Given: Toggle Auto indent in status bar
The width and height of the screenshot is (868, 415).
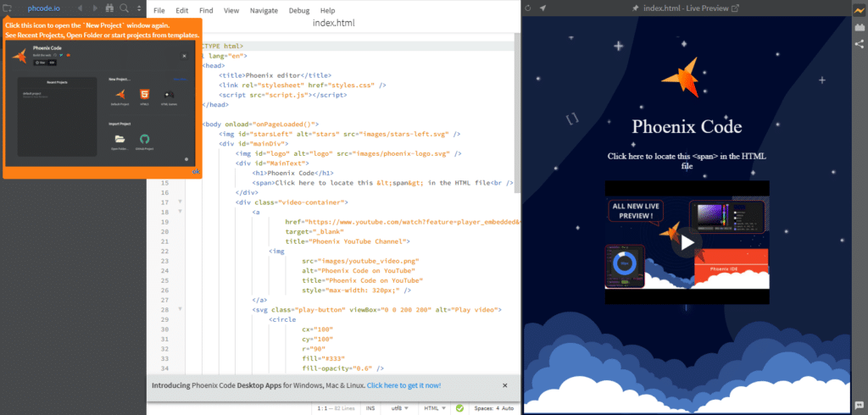Looking at the screenshot, I should tap(509, 408).
